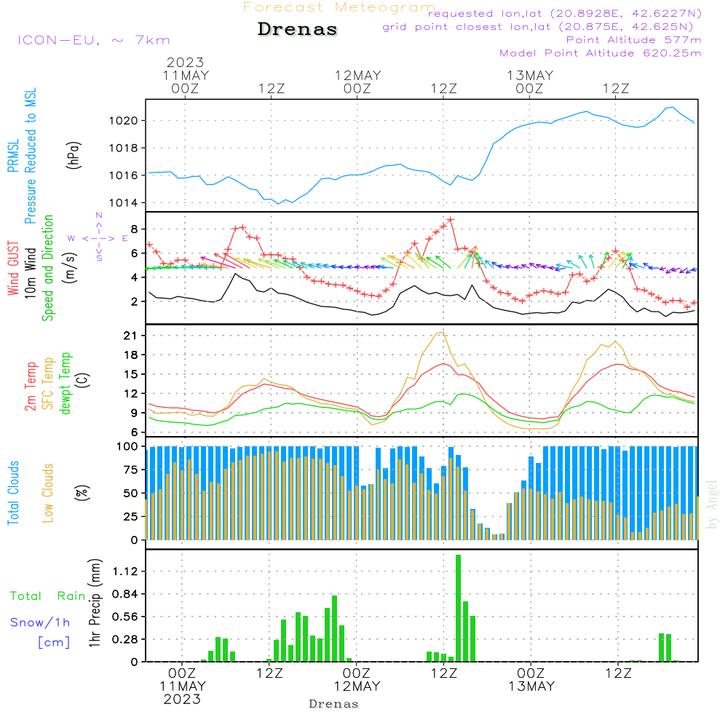Click the orange SFC temperature peak on 12MAY

[x=443, y=333]
